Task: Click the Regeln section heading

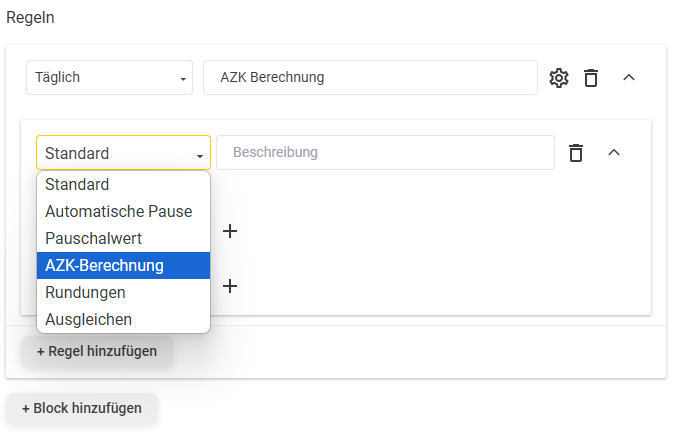Action: tap(30, 18)
